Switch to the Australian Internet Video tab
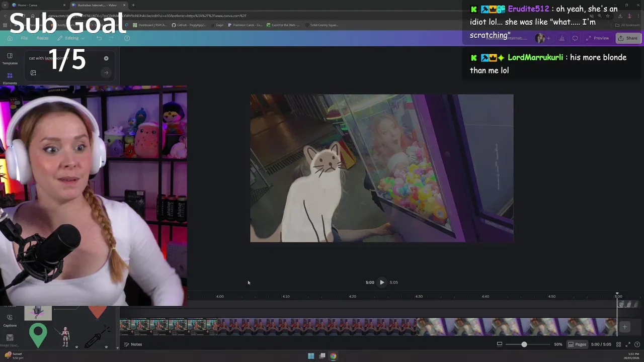Image resolution: width=644 pixels, height=362 pixels. (98, 5)
